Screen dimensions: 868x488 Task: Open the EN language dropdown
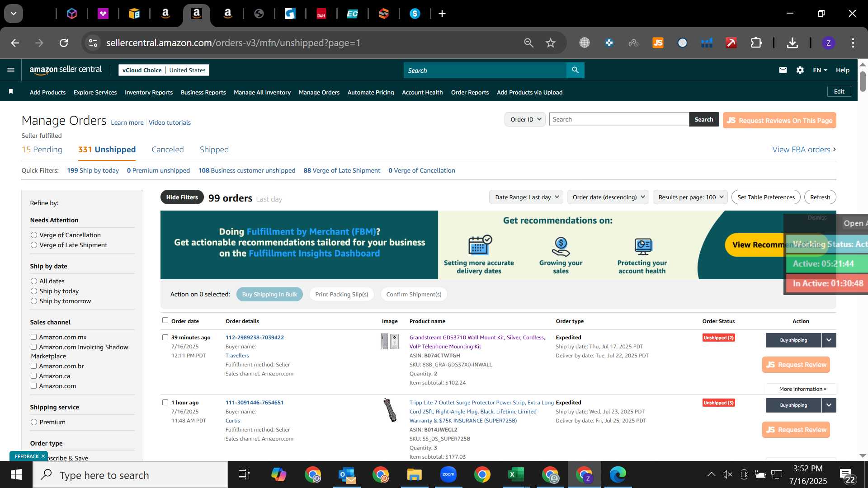(820, 70)
